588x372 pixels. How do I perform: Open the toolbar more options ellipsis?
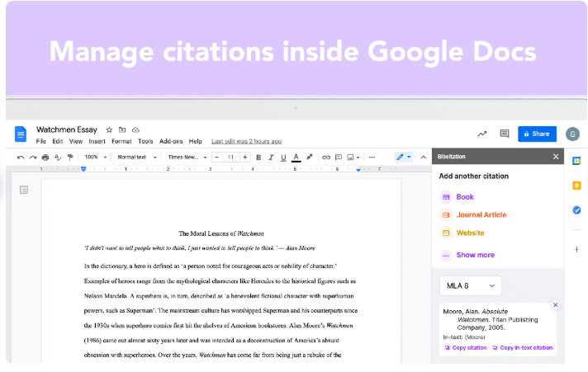tap(372, 158)
